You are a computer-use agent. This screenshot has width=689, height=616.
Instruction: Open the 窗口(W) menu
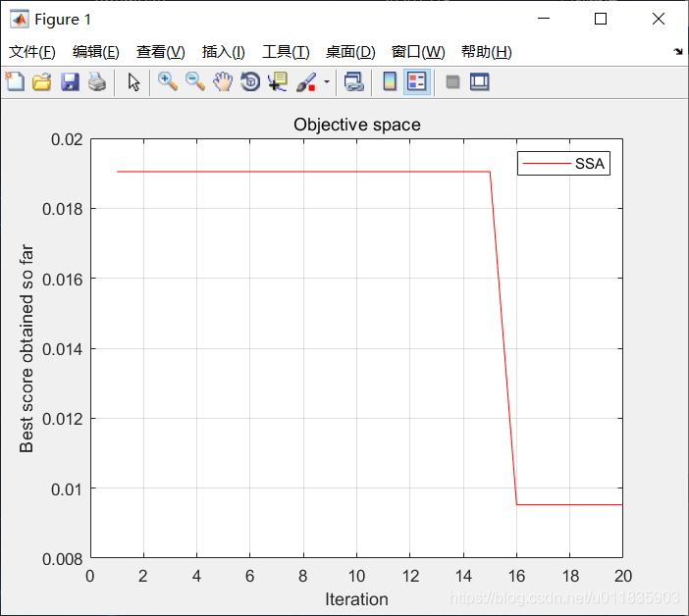click(418, 52)
